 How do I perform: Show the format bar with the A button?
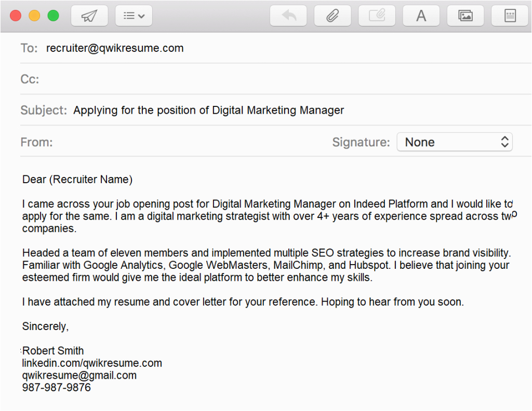(x=421, y=16)
